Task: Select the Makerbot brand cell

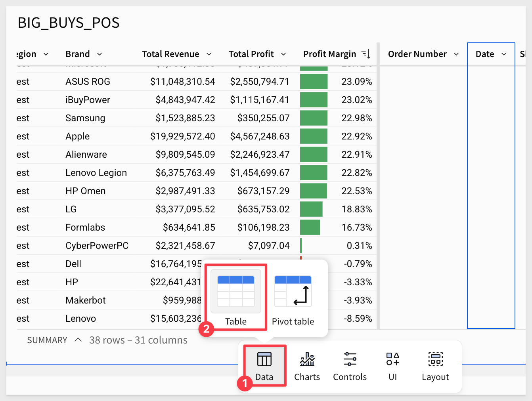Action: click(86, 300)
